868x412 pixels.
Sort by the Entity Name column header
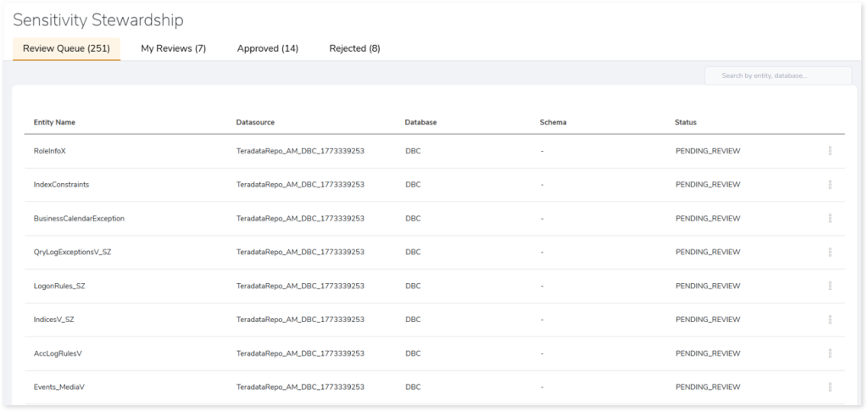coord(54,123)
